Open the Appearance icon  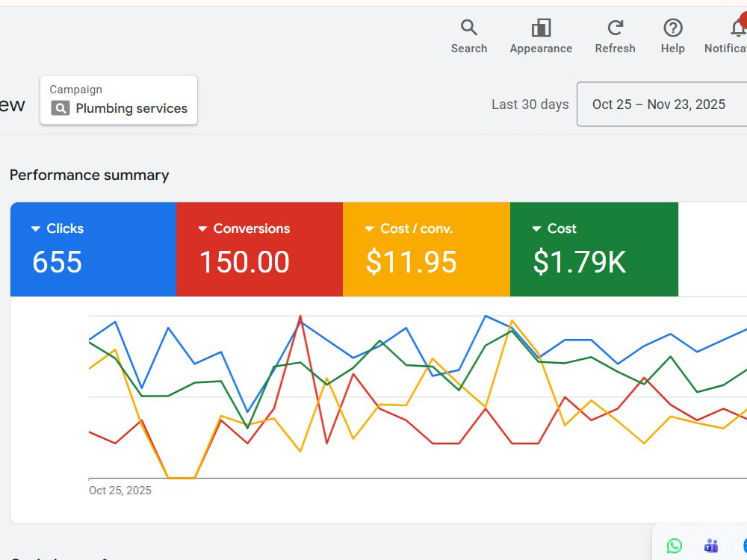click(541, 28)
